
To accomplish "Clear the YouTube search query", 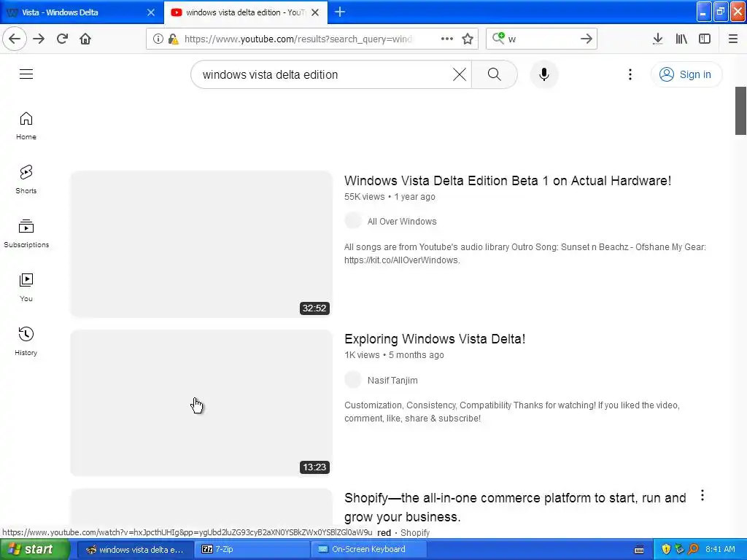I will [460, 74].
